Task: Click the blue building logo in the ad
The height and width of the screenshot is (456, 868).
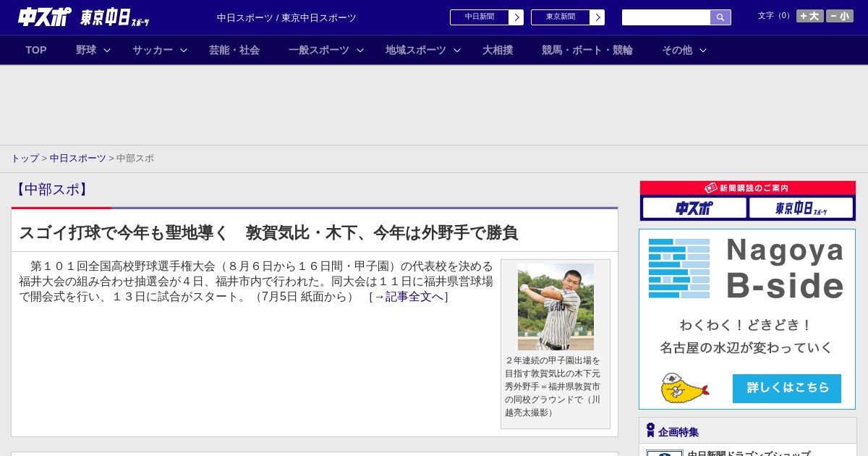Action: pos(679,269)
